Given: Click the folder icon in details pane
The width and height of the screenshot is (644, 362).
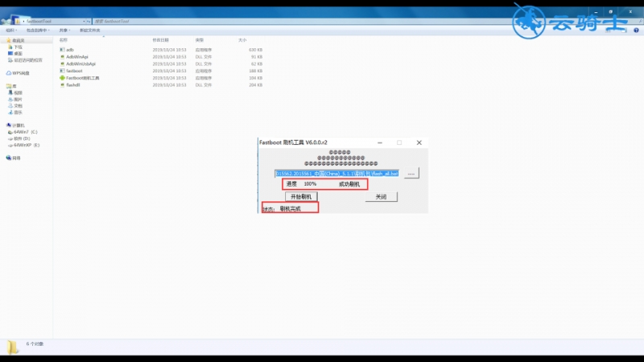Looking at the screenshot, I should [12, 348].
